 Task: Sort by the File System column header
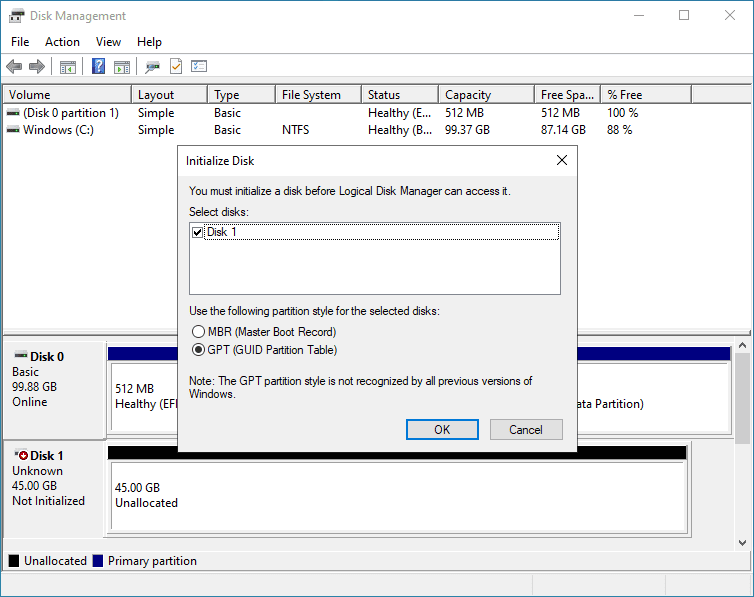click(319, 95)
